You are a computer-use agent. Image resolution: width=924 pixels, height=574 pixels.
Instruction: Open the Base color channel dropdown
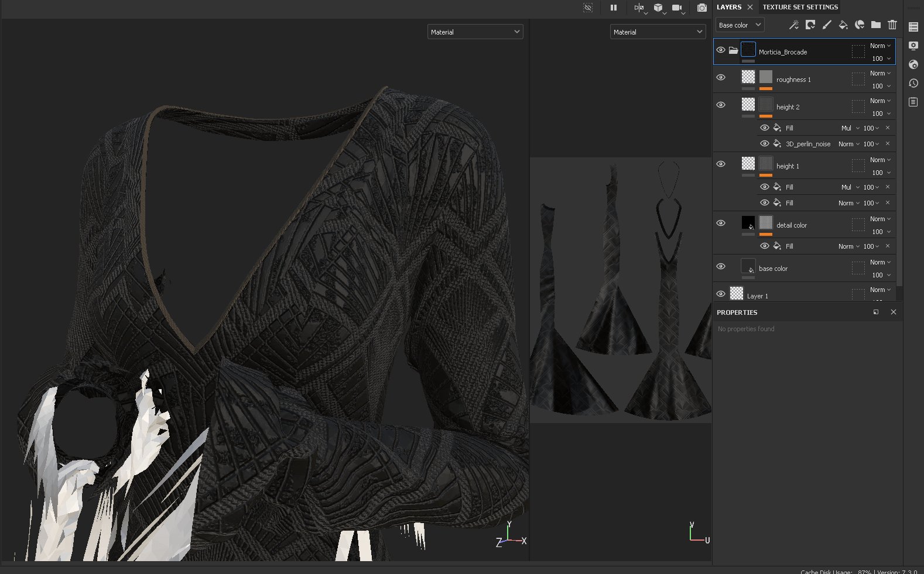click(x=740, y=25)
